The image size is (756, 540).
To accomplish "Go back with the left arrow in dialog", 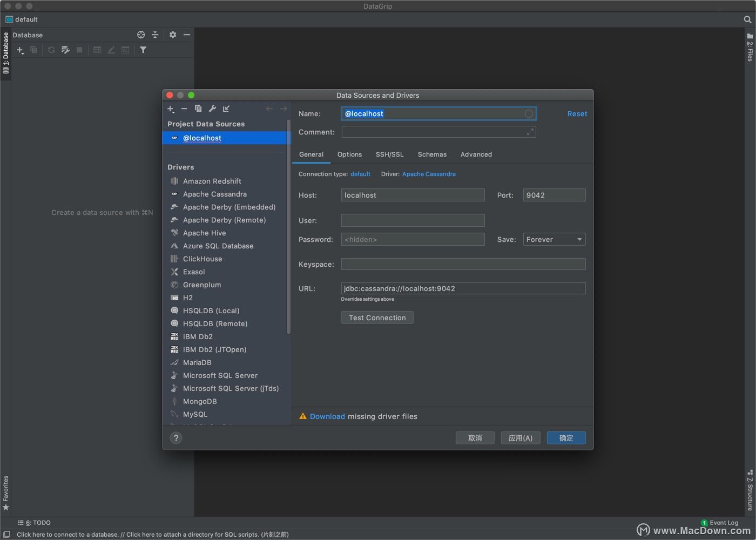I will (269, 109).
